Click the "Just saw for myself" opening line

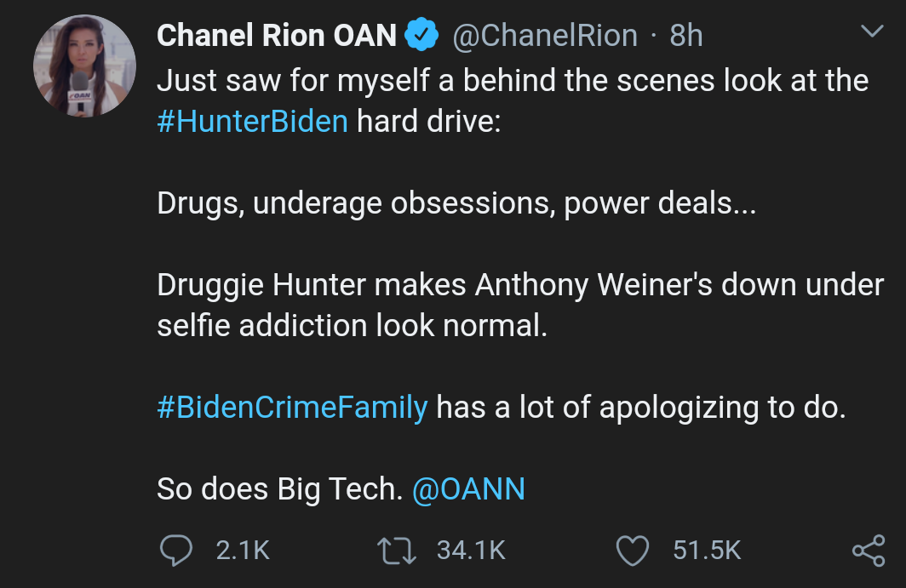(x=513, y=81)
